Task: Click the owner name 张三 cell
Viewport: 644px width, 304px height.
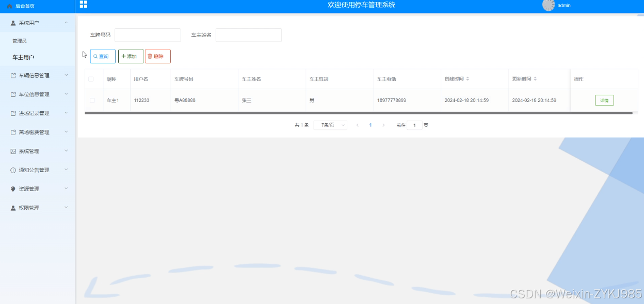Action: tap(247, 100)
